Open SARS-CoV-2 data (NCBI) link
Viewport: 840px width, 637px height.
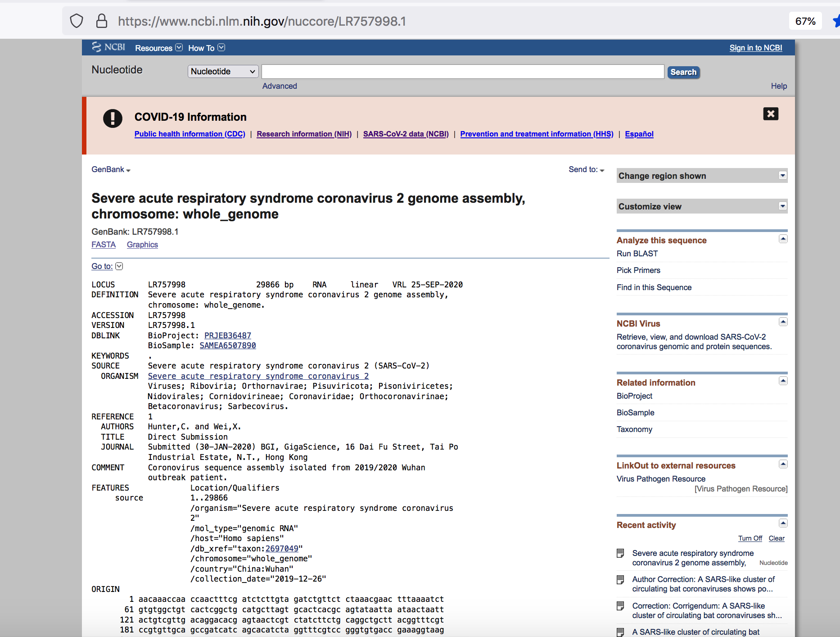pos(406,134)
